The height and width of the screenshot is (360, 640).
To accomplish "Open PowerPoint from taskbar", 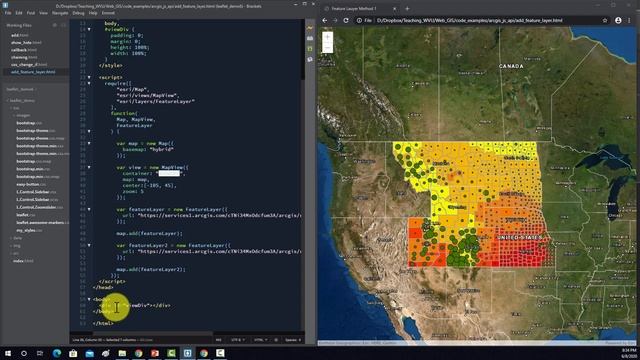I will (155, 353).
